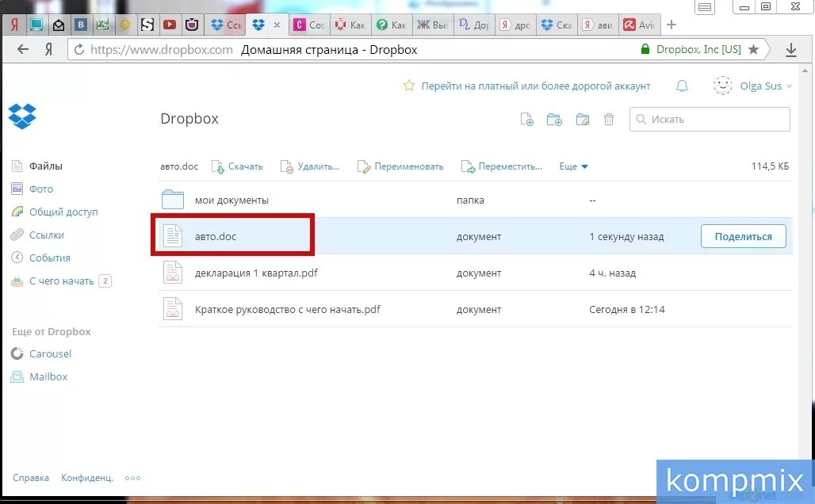This screenshot has height=504, width=815.
Task: Click the мои документы folder name
Action: (x=231, y=200)
